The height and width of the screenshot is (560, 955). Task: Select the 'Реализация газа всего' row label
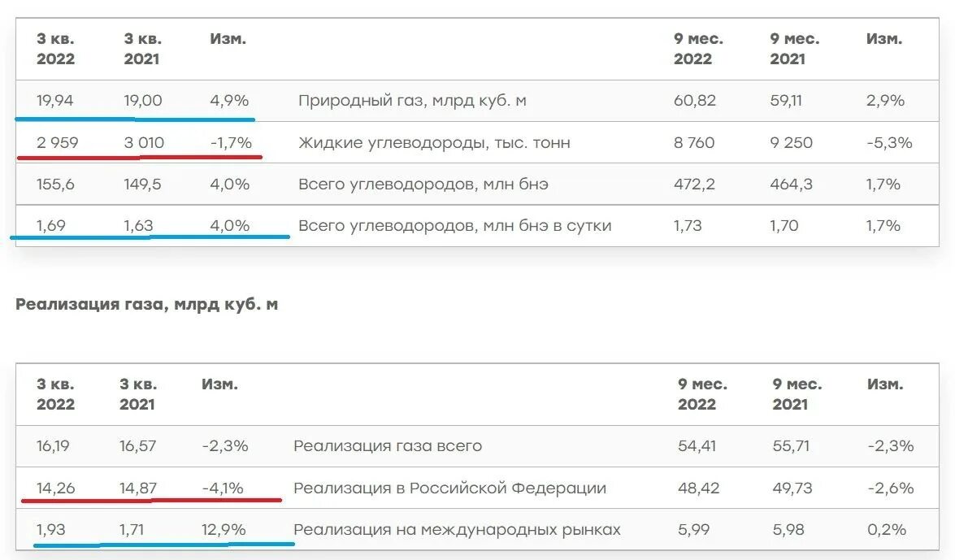click(x=388, y=446)
